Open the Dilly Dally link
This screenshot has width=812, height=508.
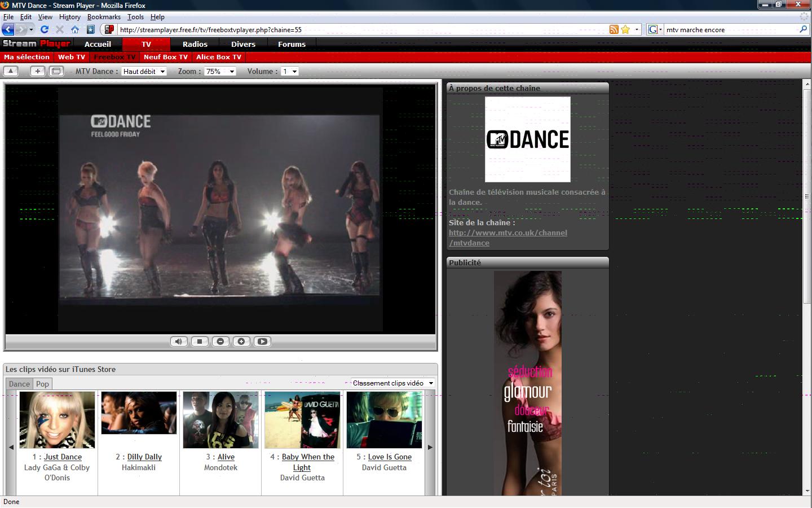tap(144, 457)
